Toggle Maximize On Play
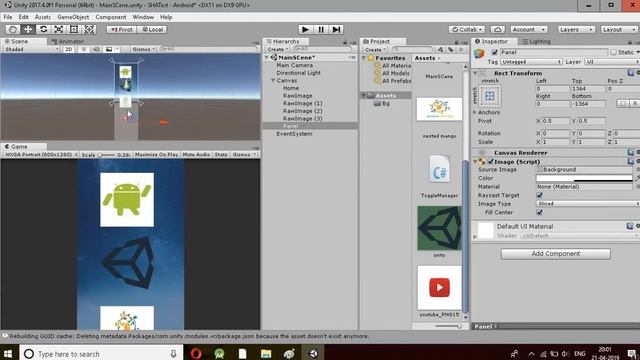The height and width of the screenshot is (360, 640). [x=156, y=155]
